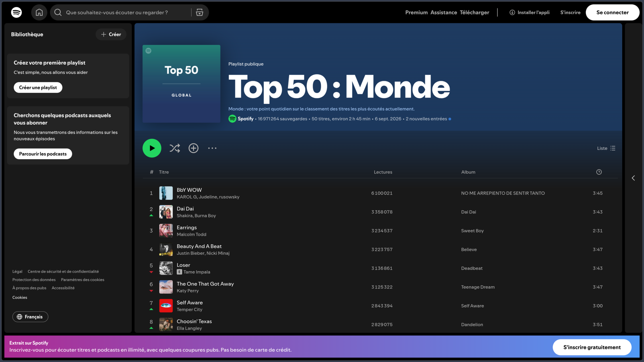Select the Loser track
The image size is (644, 362).
[x=183, y=265]
